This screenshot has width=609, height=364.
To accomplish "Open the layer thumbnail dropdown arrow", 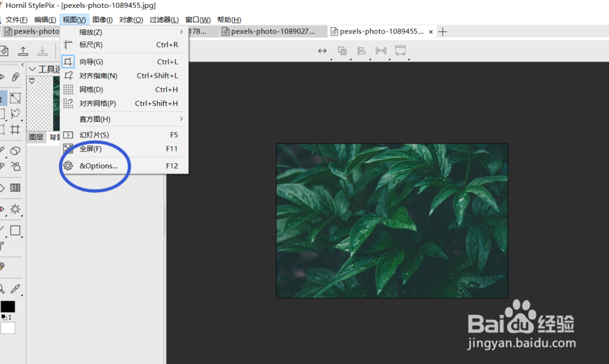I will click(x=32, y=81).
